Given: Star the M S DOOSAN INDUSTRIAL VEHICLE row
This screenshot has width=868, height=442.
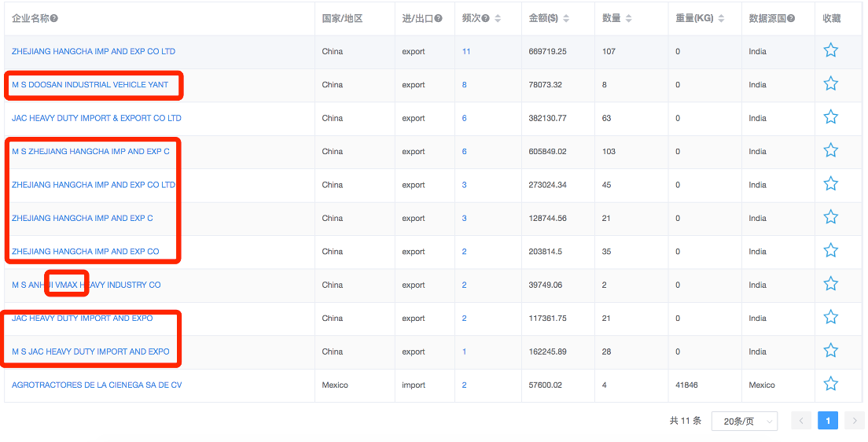Looking at the screenshot, I should pyautogui.click(x=830, y=84).
